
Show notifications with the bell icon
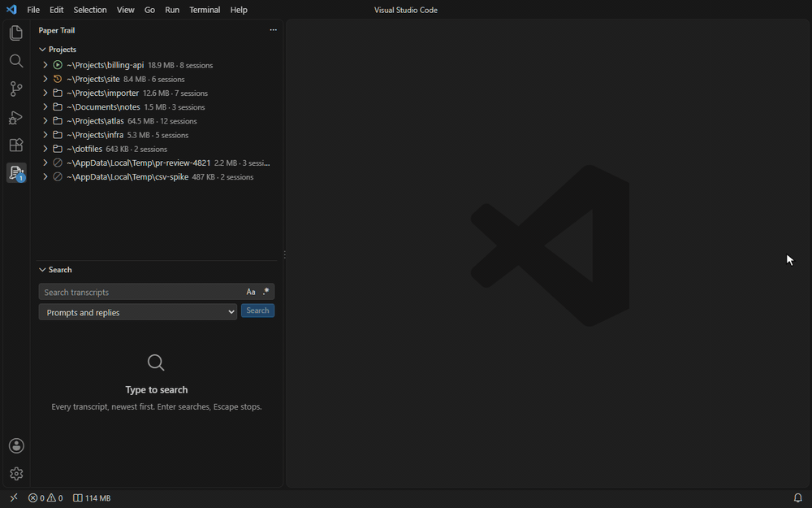click(798, 498)
